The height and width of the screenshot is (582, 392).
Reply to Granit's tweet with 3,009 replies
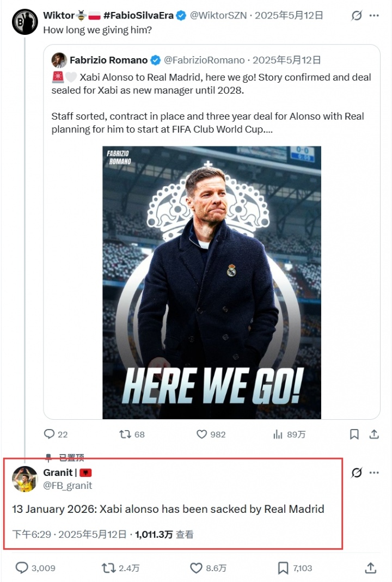click(22, 568)
